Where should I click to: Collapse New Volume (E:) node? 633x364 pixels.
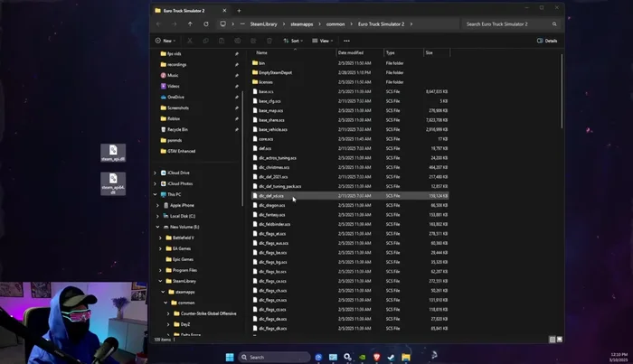tap(158, 227)
